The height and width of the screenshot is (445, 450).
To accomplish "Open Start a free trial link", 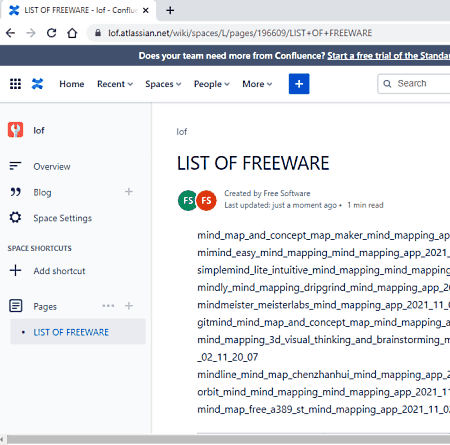I will tap(389, 56).
